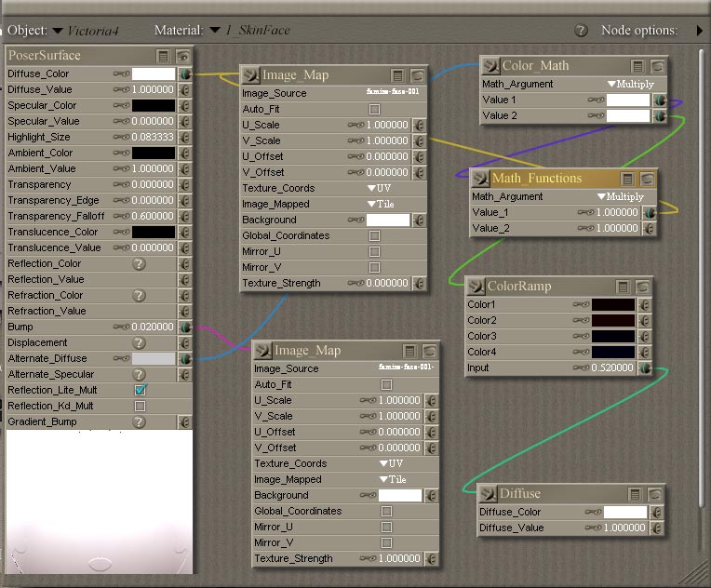
Task: Click the ColorRamp node preview toggle icon
Action: click(642, 287)
